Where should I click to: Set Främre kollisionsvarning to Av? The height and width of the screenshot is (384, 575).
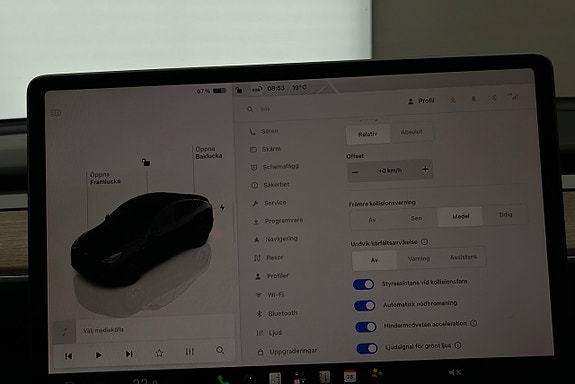coord(372,220)
